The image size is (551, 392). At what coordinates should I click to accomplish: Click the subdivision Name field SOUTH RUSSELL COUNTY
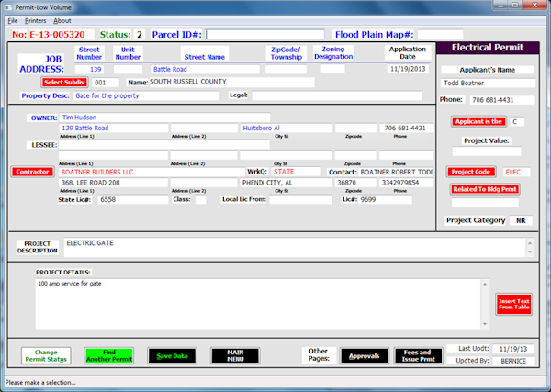tap(232, 83)
